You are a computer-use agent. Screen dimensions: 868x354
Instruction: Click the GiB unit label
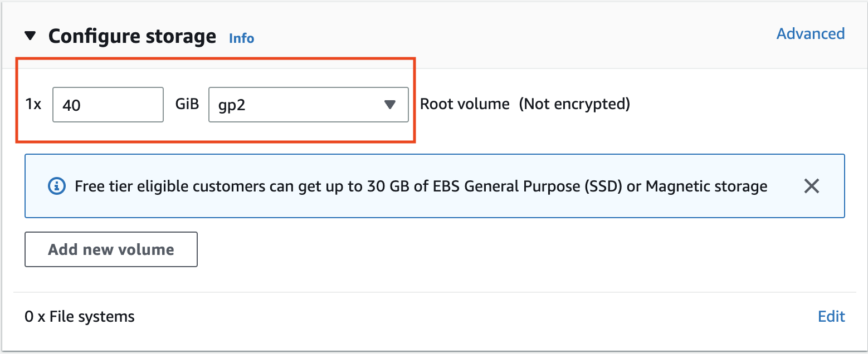pos(187,104)
